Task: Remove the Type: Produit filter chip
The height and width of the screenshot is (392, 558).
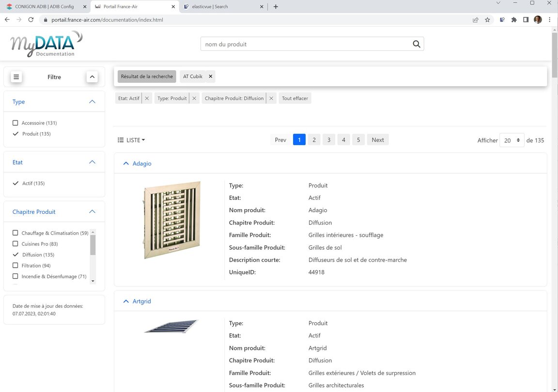Action: [194, 99]
